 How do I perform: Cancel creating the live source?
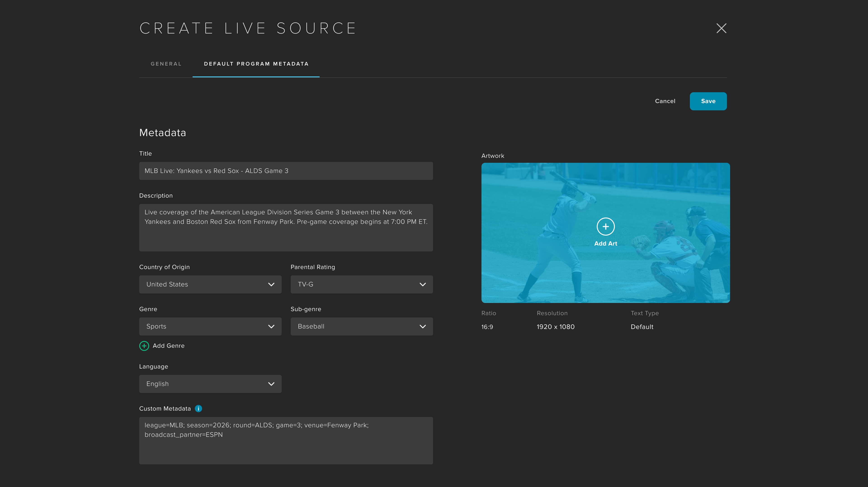coord(665,101)
